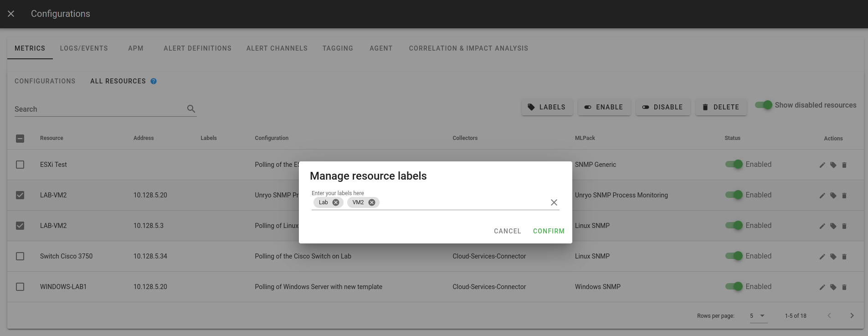Switch to the Tagging tab
The image size is (868, 336).
[338, 48]
